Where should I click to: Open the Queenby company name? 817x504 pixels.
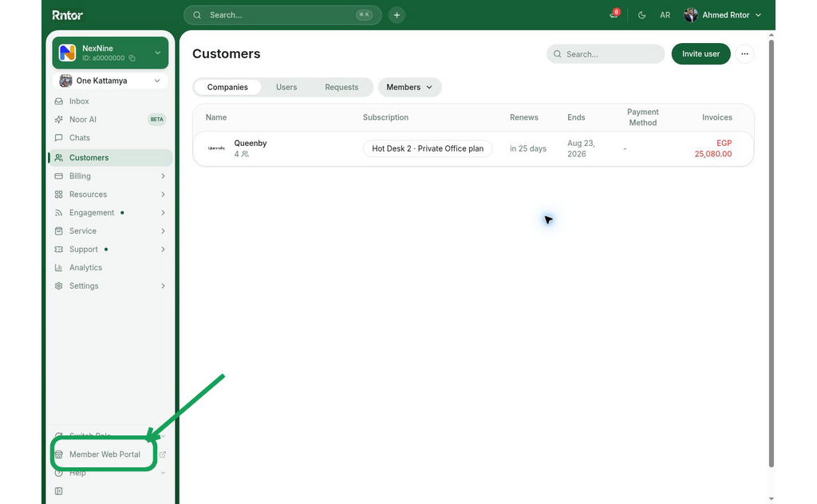(251, 144)
